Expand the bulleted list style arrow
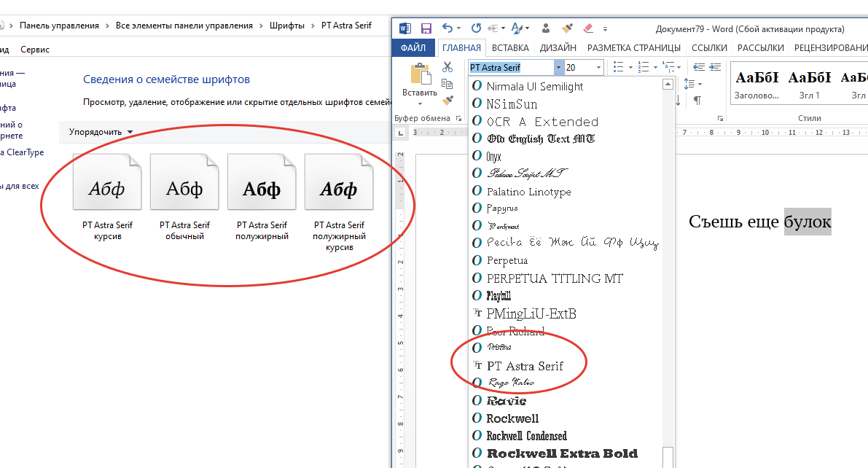This screenshot has height=468, width=868. [630, 68]
